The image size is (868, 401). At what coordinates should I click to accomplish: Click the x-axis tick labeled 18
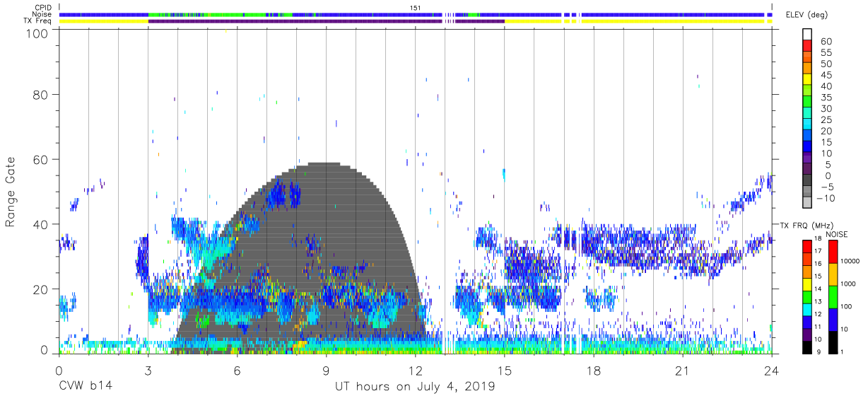tap(593, 371)
